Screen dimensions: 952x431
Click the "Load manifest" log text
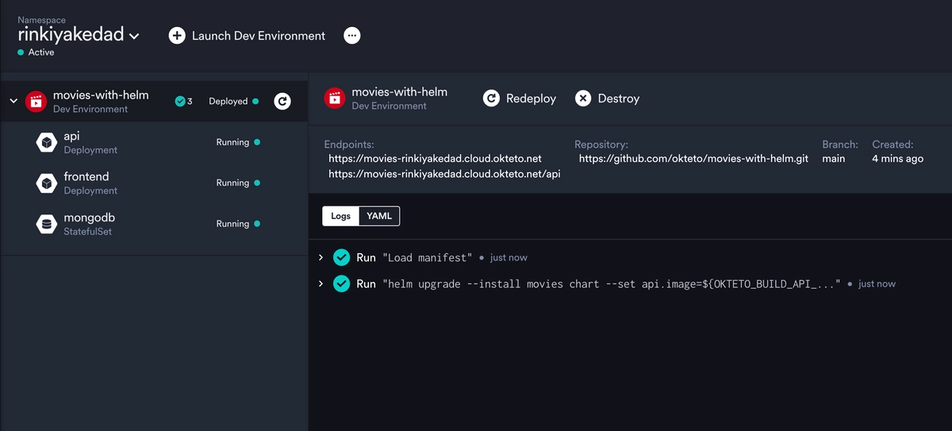[x=427, y=258]
